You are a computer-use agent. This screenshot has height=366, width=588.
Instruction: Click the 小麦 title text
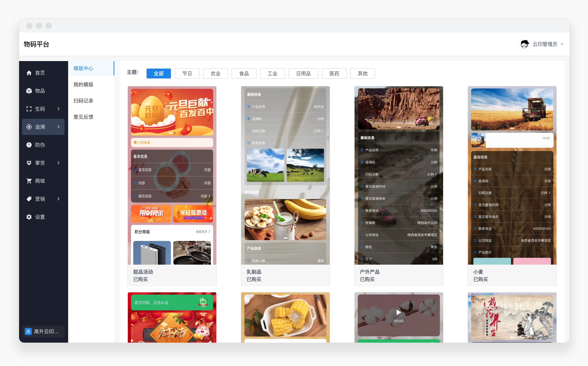click(478, 272)
